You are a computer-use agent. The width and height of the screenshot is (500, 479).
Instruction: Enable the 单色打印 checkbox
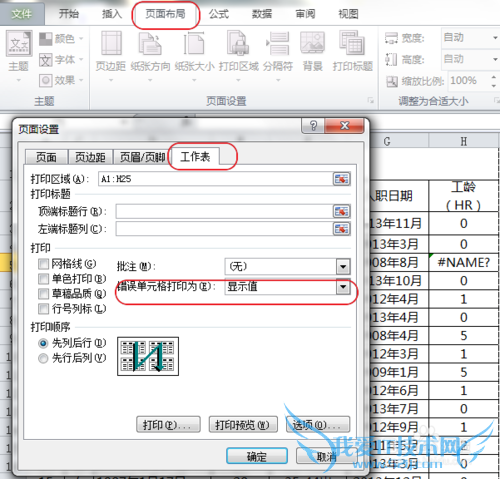point(43,279)
